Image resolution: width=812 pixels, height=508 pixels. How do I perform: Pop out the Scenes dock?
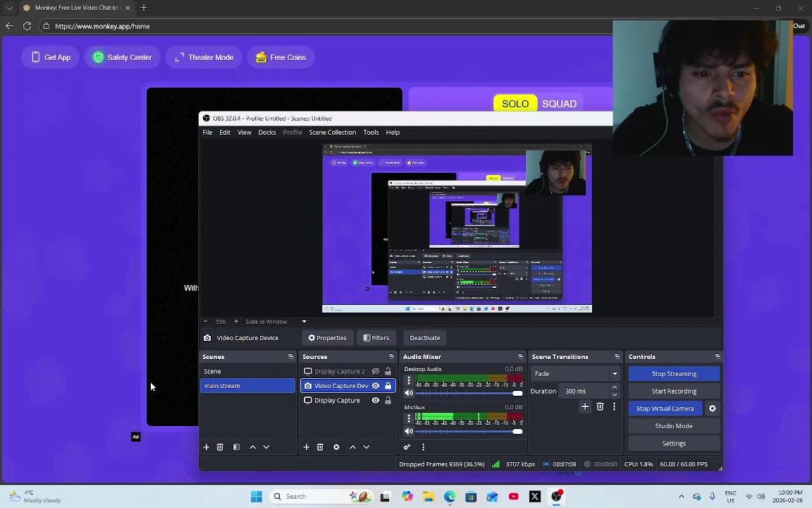point(290,356)
